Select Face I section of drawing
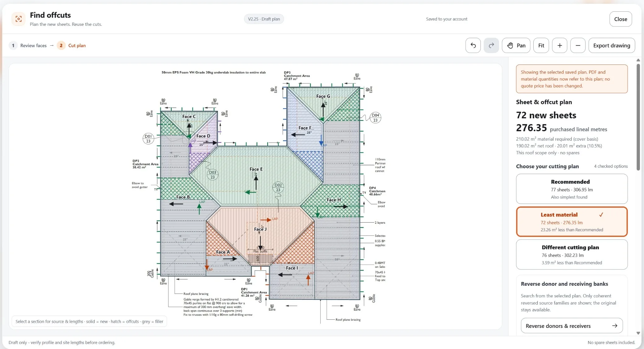Viewport: 644px width, 349px height. pos(292,268)
